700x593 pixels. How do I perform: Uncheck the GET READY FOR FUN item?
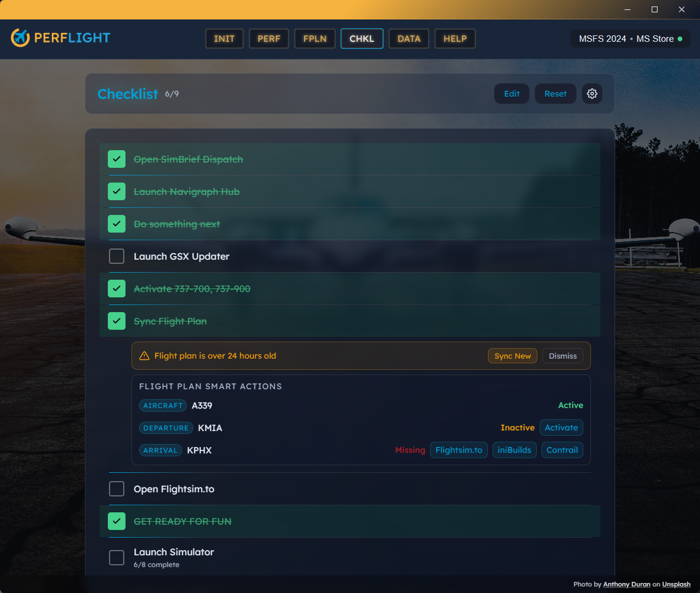pyautogui.click(x=116, y=521)
